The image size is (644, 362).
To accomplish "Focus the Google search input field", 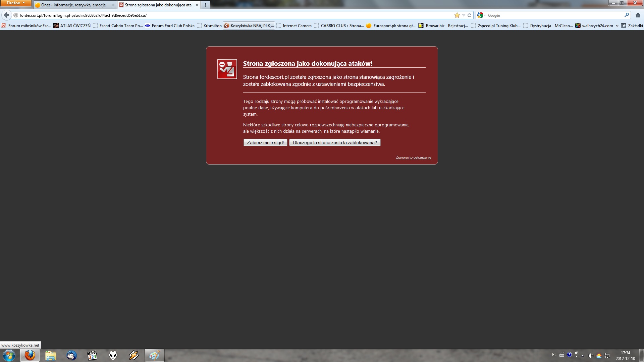I will point(553,15).
